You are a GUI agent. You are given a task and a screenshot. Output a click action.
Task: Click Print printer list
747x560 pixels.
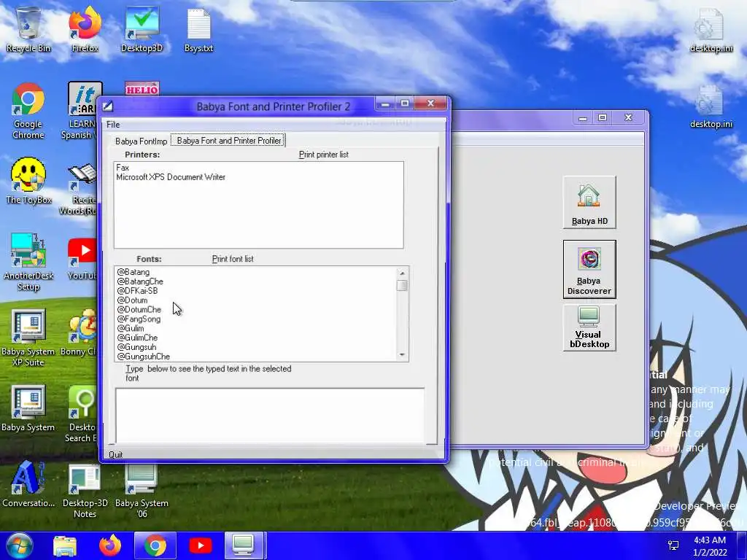[x=323, y=155]
